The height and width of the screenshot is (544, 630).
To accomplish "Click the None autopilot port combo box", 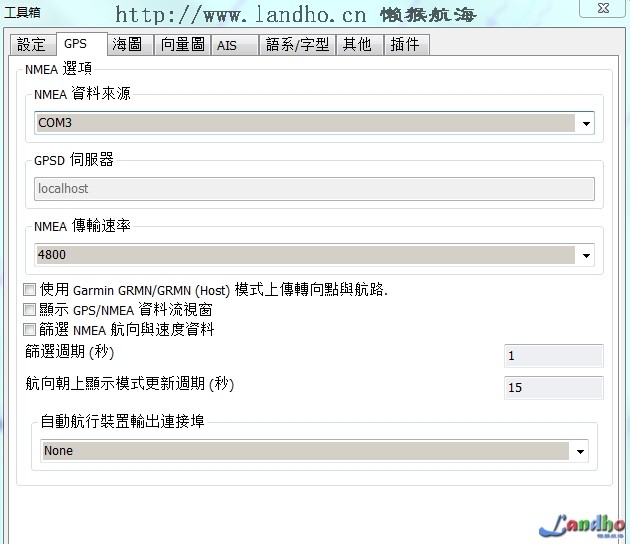I will [314, 451].
